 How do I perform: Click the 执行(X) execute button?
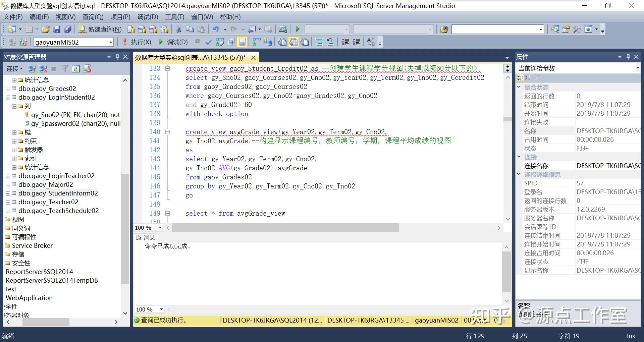click(137, 42)
